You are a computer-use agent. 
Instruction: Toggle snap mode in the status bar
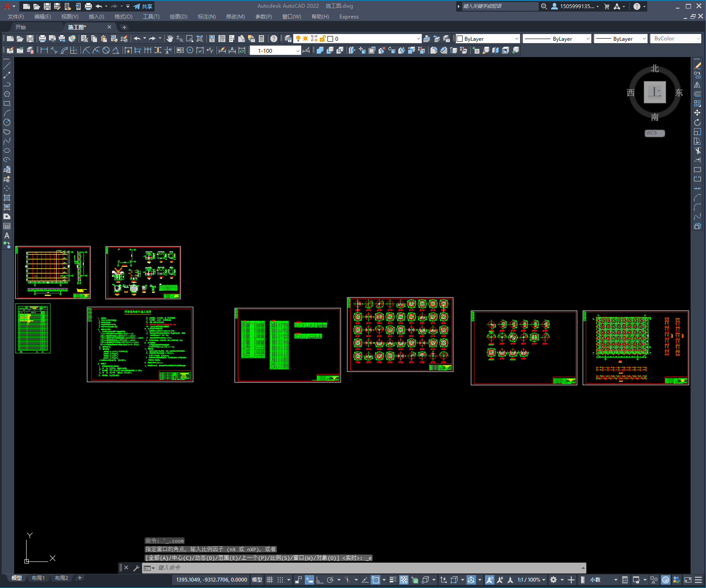(x=280, y=580)
